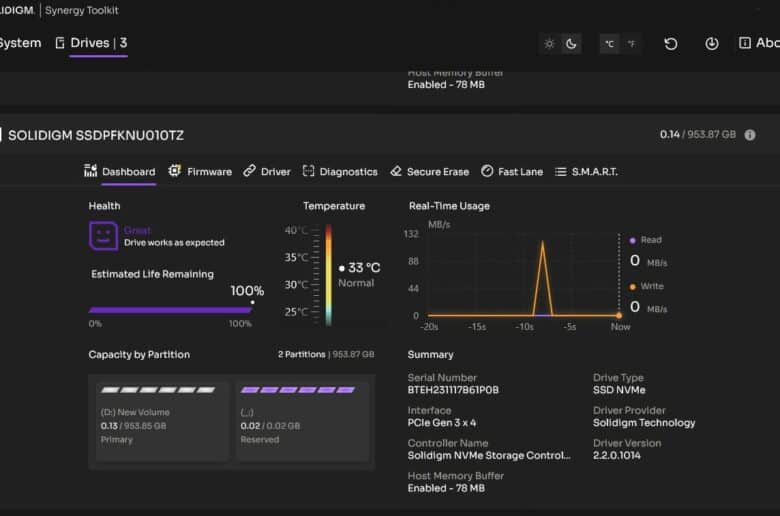Click the Estimated Life Remaining progress bar

click(171, 310)
